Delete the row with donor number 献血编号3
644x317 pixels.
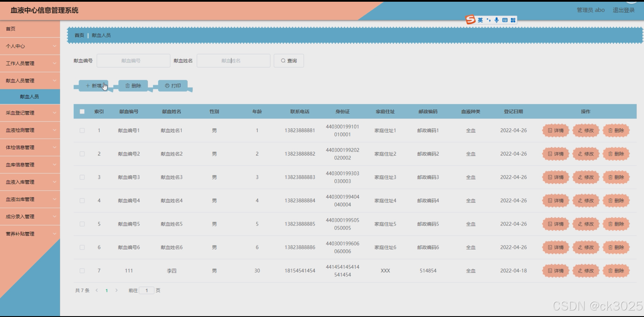tap(616, 177)
